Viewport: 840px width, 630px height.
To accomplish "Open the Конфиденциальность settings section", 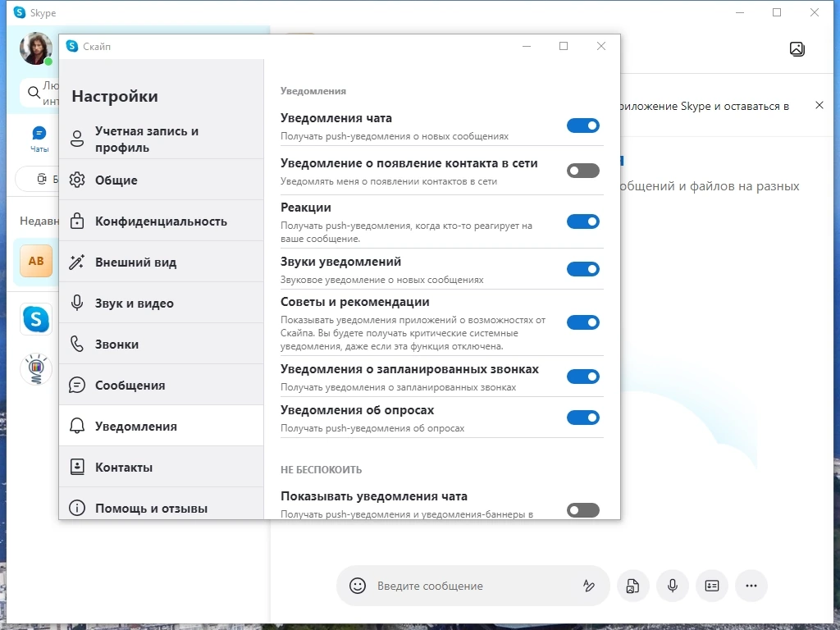I will click(x=162, y=221).
